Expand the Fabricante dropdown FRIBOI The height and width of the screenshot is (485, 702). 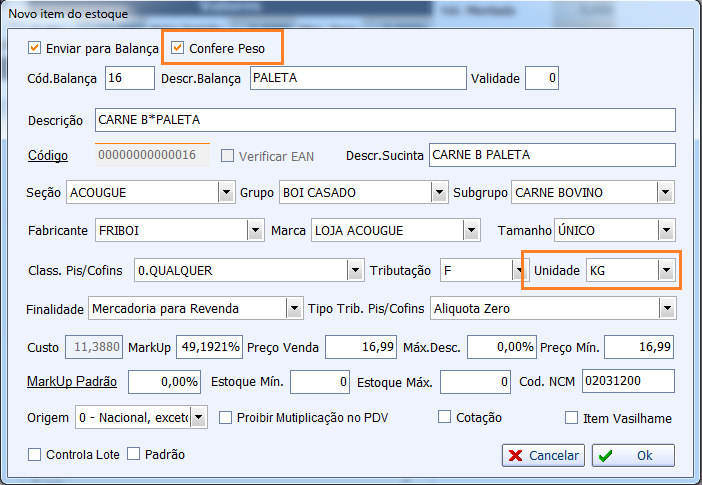(x=254, y=231)
